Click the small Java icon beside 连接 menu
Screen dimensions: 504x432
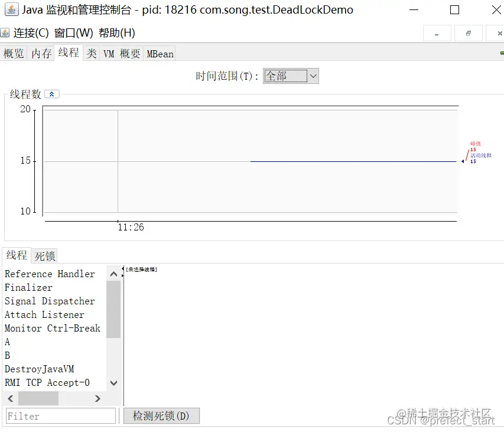[5, 33]
